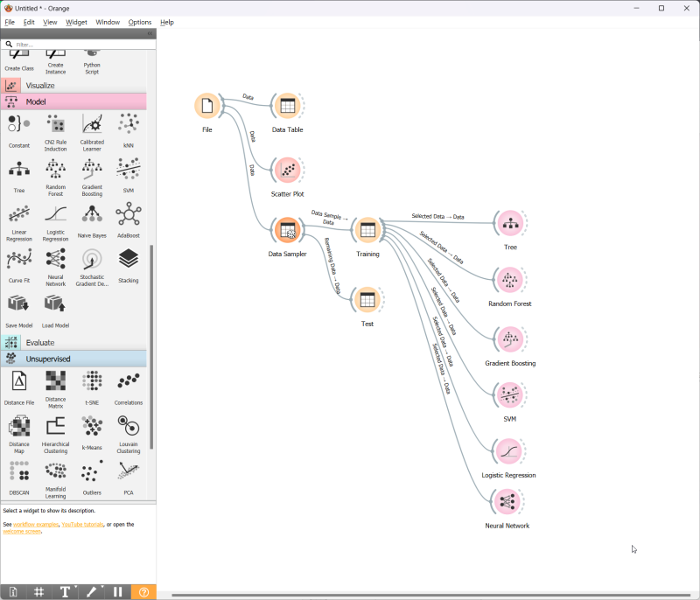The height and width of the screenshot is (600, 700).
Task: Choose the AdaBoost widget in the toolbox
Action: [x=129, y=220]
